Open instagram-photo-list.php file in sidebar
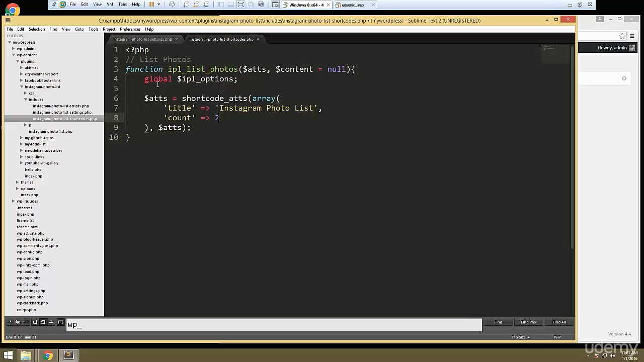The image size is (644, 362). pos(50,131)
